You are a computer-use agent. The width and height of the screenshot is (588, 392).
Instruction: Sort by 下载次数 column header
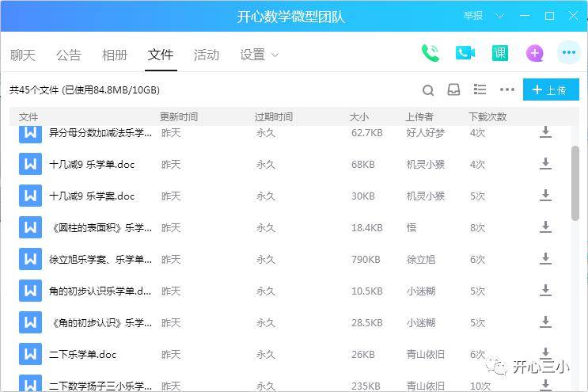coord(487,116)
